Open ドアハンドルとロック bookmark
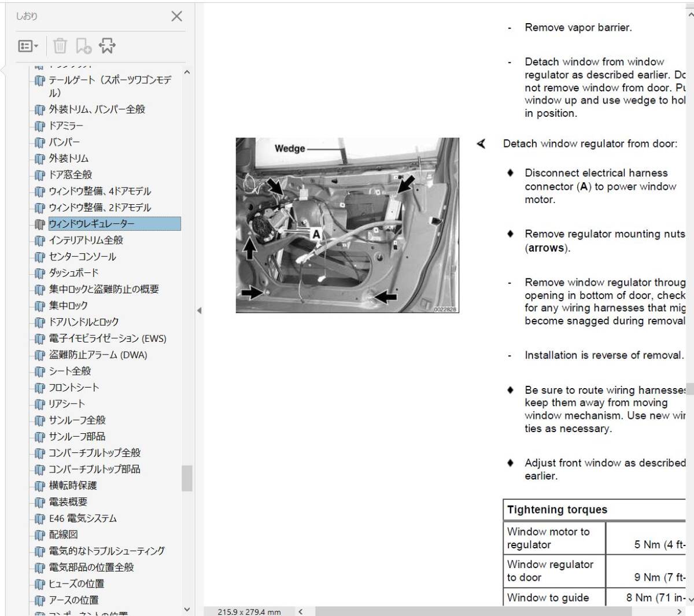The width and height of the screenshot is (694, 616). click(x=84, y=322)
